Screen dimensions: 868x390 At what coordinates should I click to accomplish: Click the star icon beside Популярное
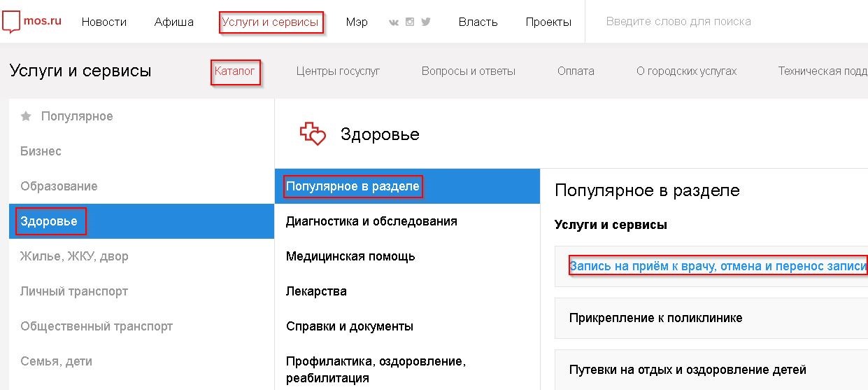(x=26, y=116)
